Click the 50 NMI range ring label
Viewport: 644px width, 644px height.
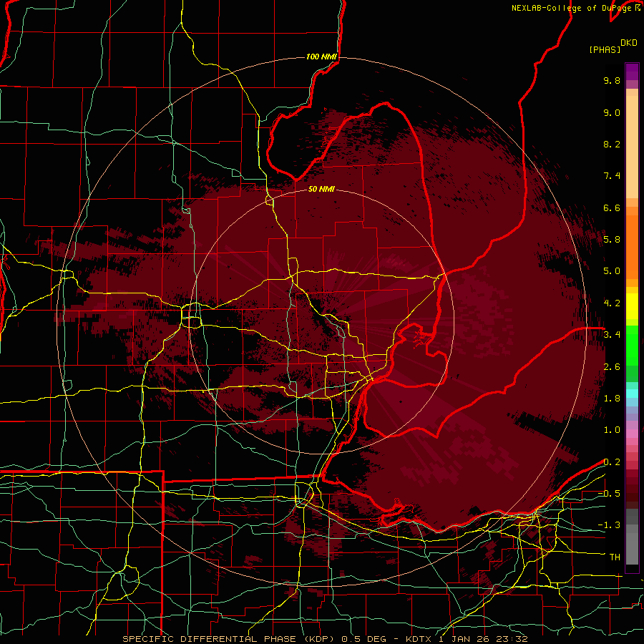click(x=321, y=190)
